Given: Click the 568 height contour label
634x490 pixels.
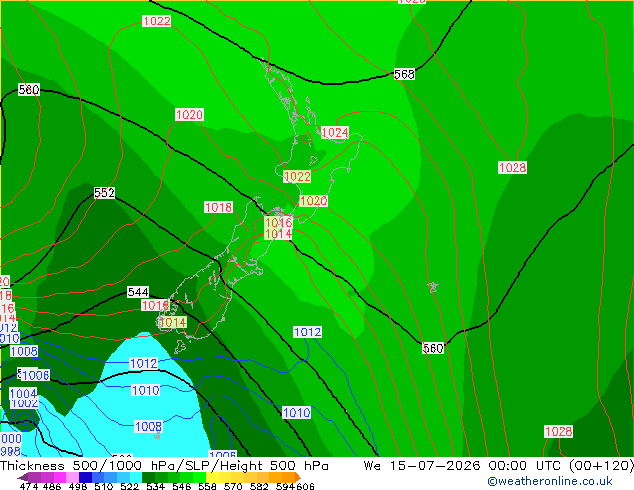Looking at the screenshot, I should pos(404,74).
